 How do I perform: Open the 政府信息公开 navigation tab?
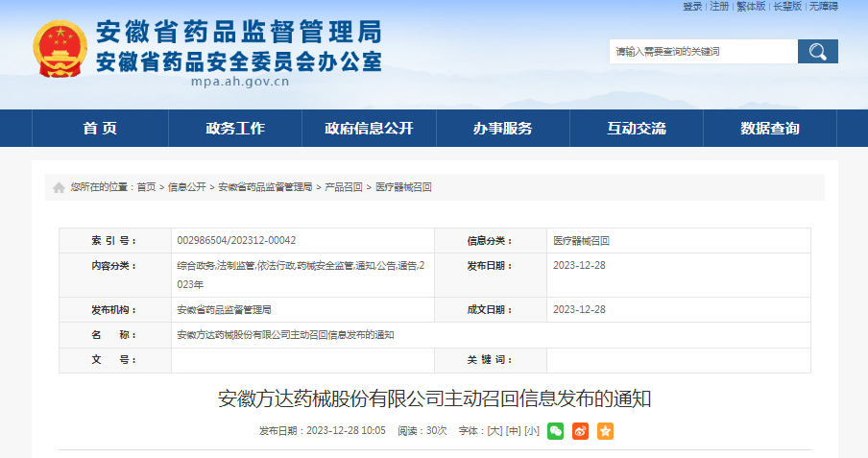tap(370, 129)
